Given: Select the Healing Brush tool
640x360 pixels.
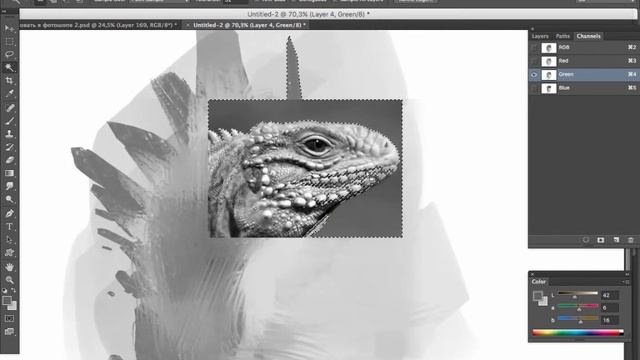Looking at the screenshot, I should (x=9, y=108).
